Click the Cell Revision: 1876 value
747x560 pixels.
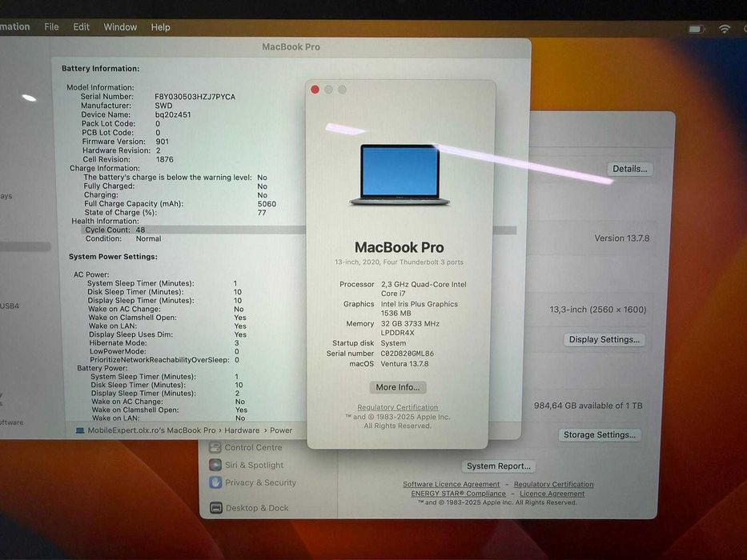pyautogui.click(x=165, y=159)
